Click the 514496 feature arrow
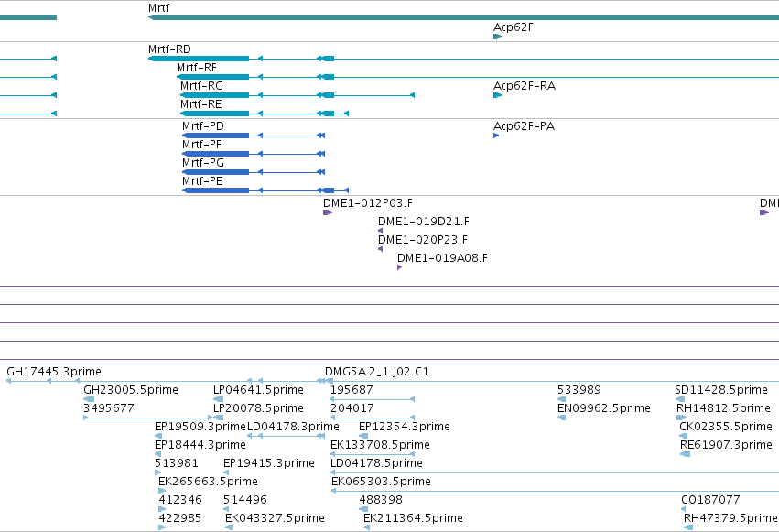The width and height of the screenshot is (779, 532). (226, 509)
